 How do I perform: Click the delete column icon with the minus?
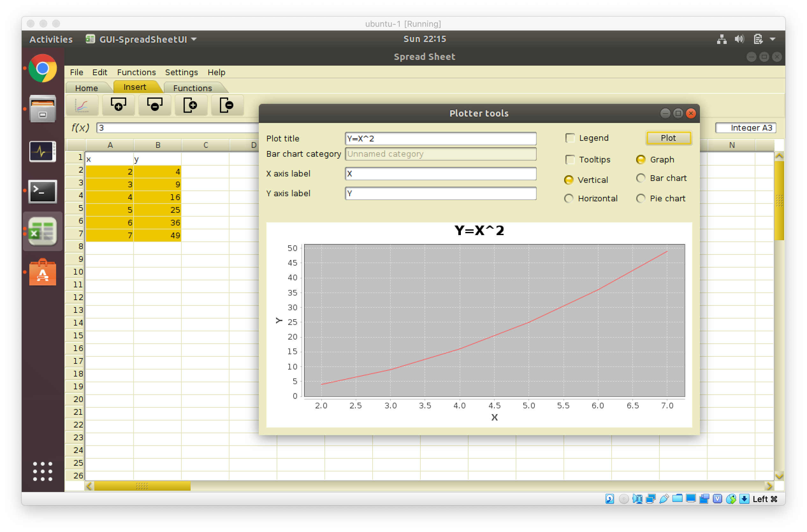point(227,105)
